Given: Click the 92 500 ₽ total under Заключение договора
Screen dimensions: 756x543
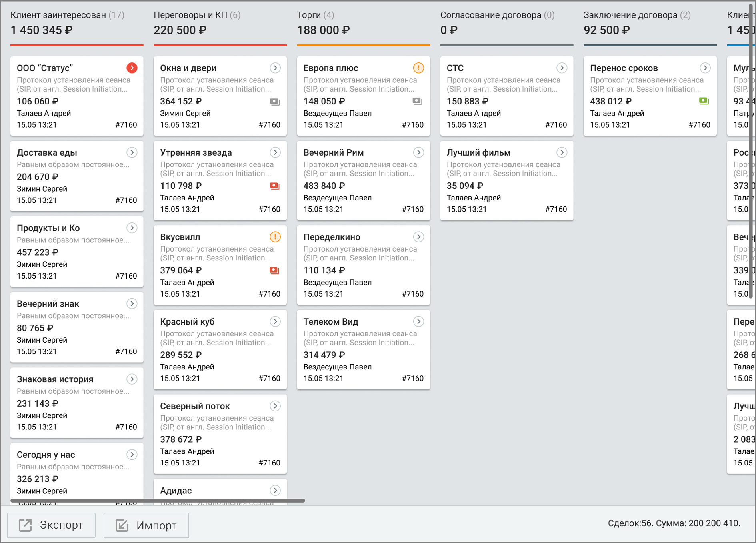Looking at the screenshot, I should point(607,30).
